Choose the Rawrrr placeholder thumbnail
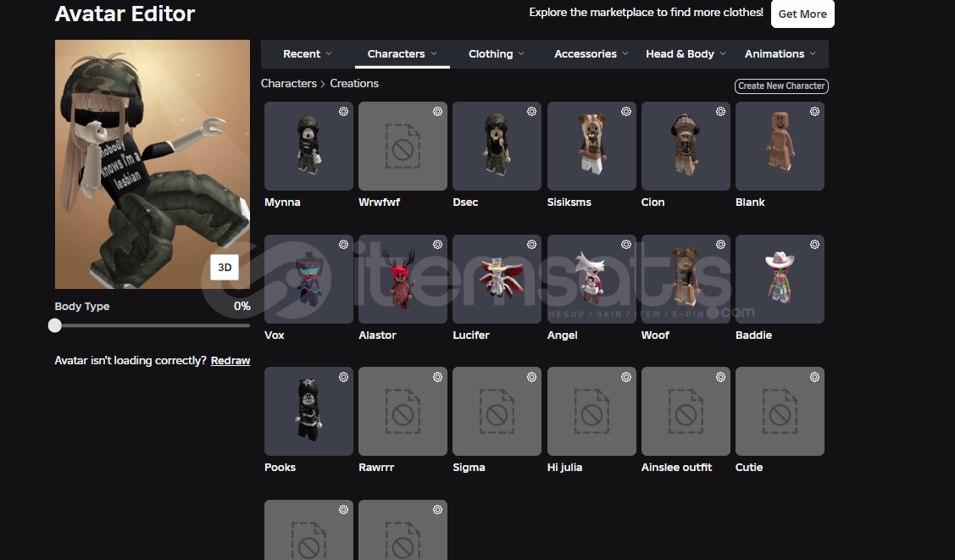This screenshot has width=955, height=560. (x=403, y=412)
